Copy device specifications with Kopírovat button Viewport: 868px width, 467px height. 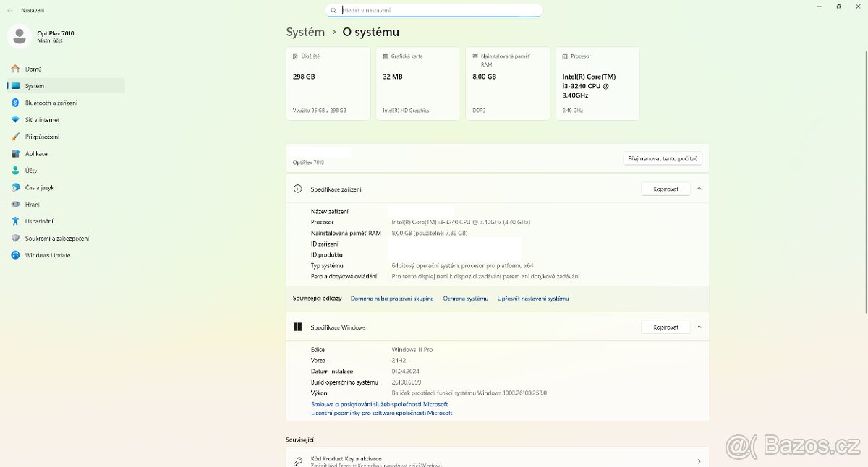[665, 189]
